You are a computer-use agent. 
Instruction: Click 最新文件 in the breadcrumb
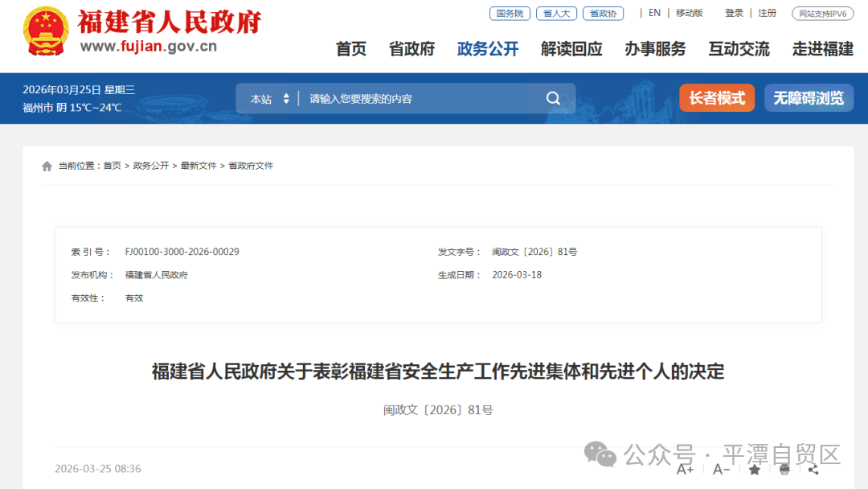click(199, 166)
